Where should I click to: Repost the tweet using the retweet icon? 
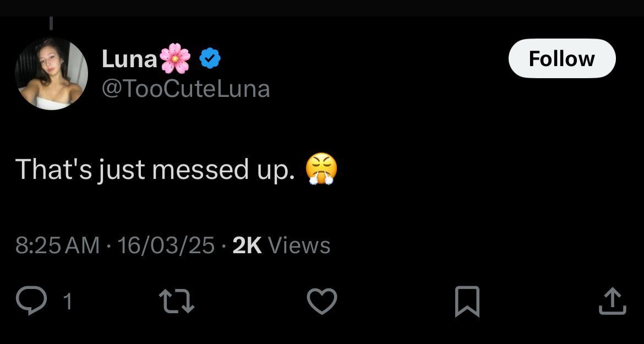pyautogui.click(x=176, y=302)
